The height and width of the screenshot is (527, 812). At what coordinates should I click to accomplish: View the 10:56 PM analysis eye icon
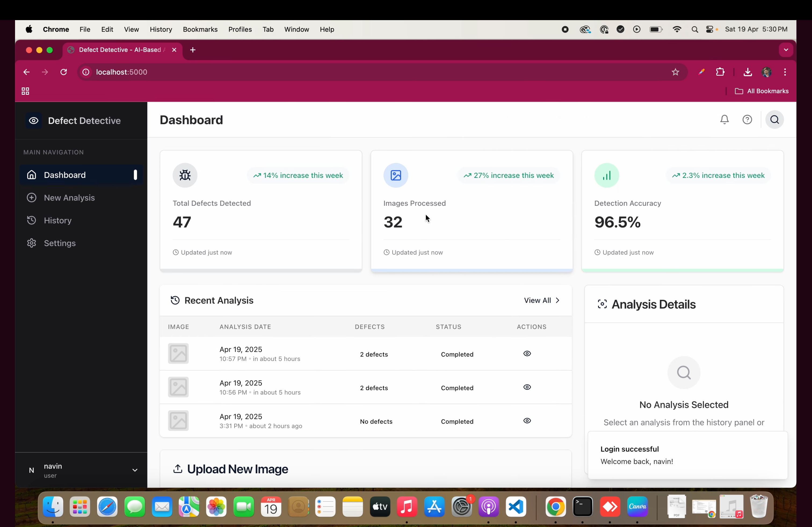(527, 387)
